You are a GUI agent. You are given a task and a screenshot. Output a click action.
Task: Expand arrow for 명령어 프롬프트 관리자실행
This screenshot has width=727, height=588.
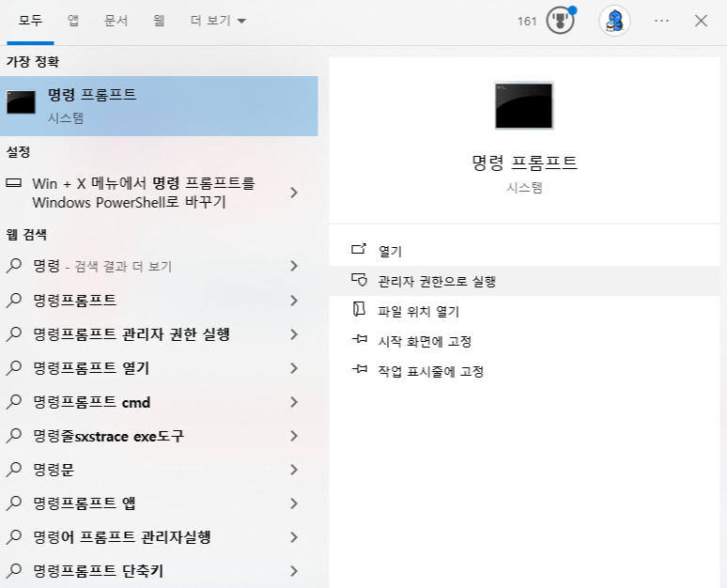(294, 537)
